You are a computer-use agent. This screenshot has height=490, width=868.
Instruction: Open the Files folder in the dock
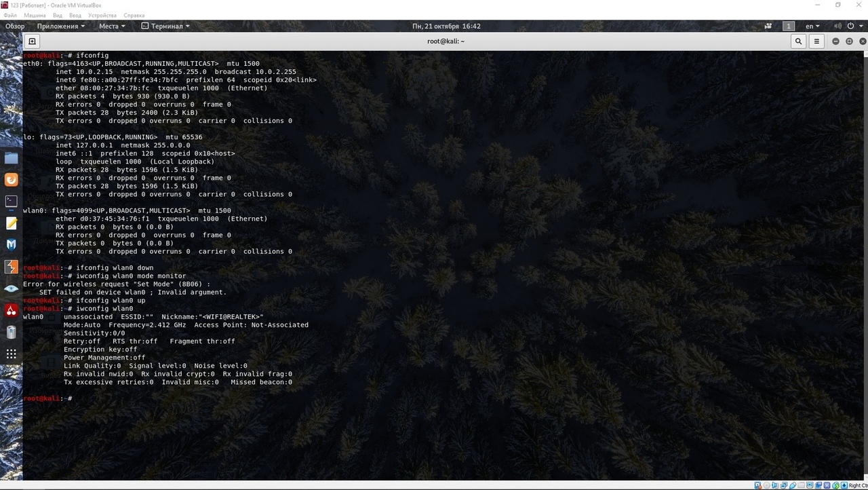point(11,158)
